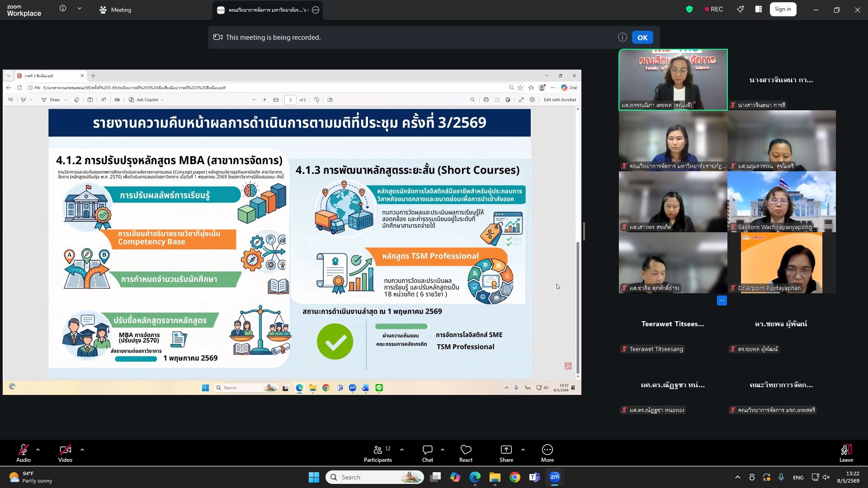Viewport: 868px width, 488px height.
Task: Start sharing with the Share button
Action: click(x=506, y=453)
